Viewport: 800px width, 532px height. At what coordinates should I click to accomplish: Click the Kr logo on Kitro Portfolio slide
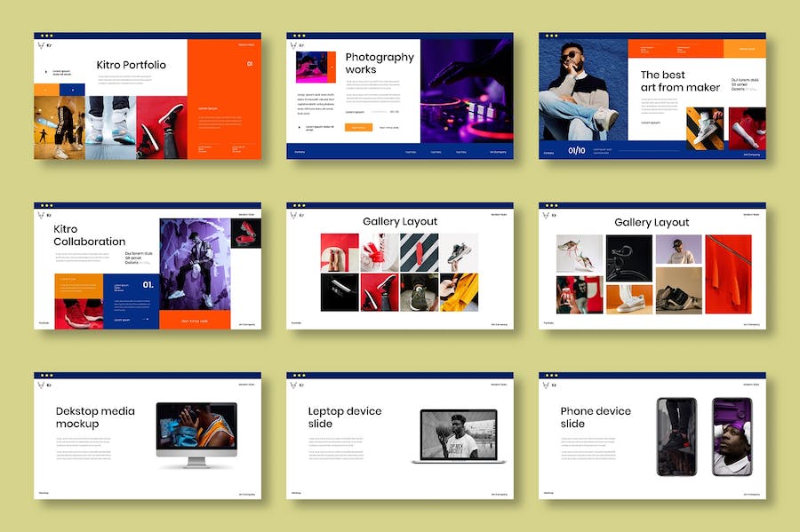pos(42,45)
